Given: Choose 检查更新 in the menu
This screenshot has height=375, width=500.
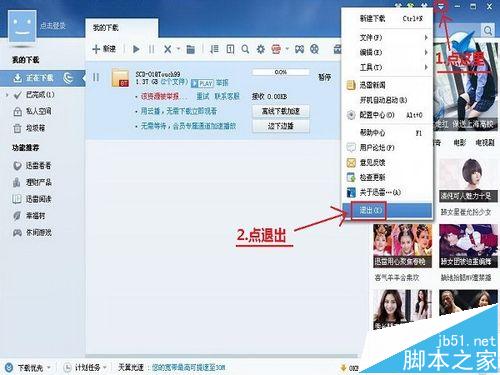Looking at the screenshot, I should 387,177.
